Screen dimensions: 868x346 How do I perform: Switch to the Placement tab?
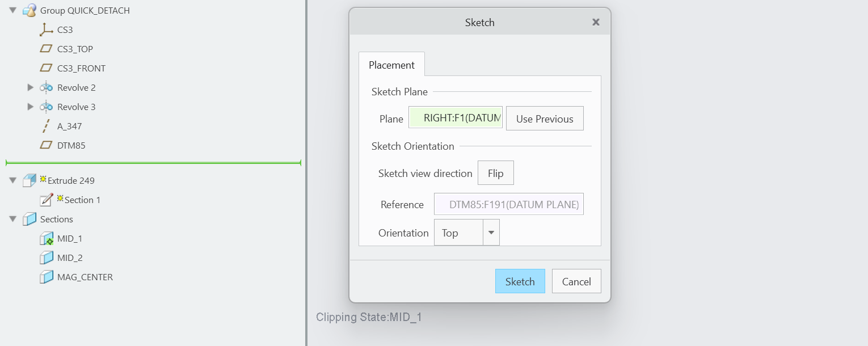click(x=391, y=65)
